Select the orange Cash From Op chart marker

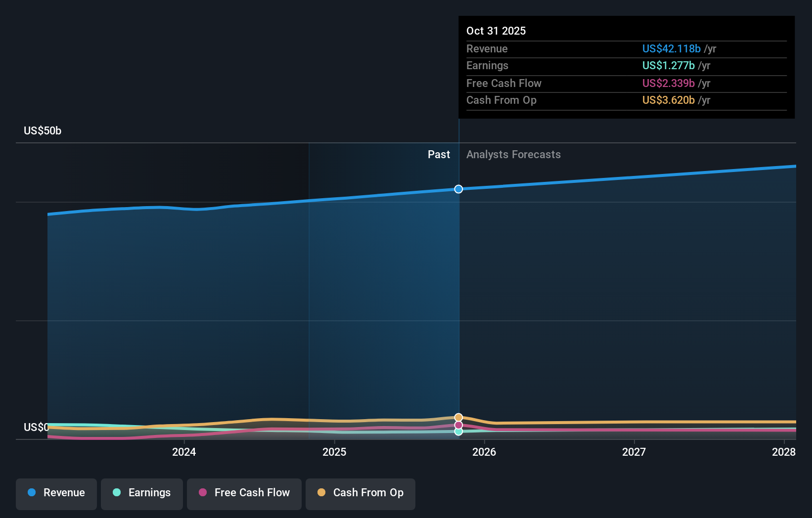tap(458, 417)
